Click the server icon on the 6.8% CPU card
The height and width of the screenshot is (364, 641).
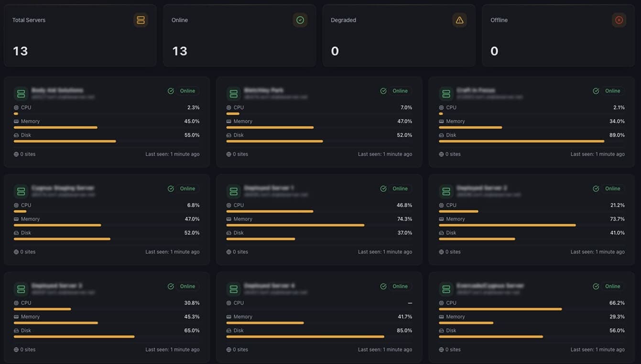21,192
